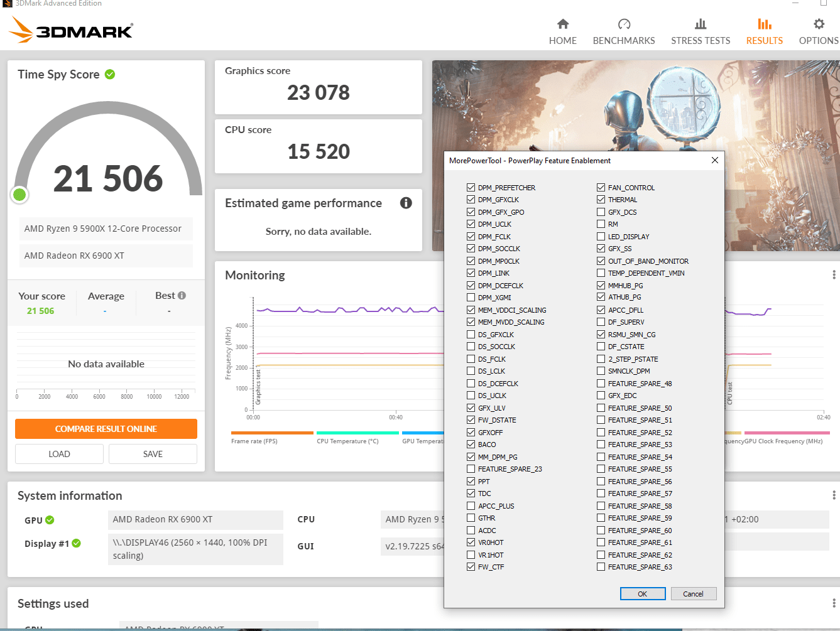Close the MorePowerTool dialog
Screen dimensions: 840x631
(x=714, y=160)
